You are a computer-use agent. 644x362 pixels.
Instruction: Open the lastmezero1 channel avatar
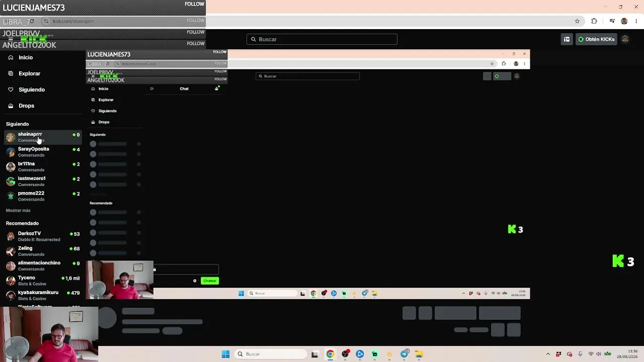click(11, 181)
